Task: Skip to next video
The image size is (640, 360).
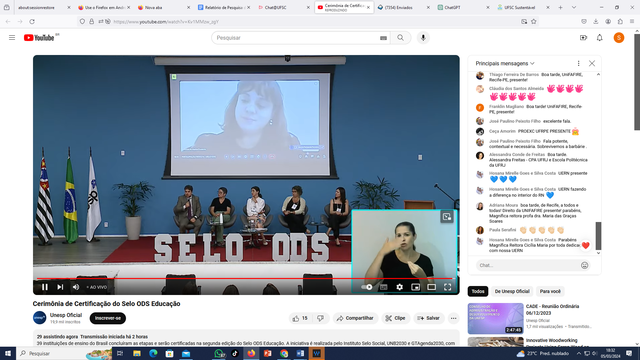Action: [60, 287]
